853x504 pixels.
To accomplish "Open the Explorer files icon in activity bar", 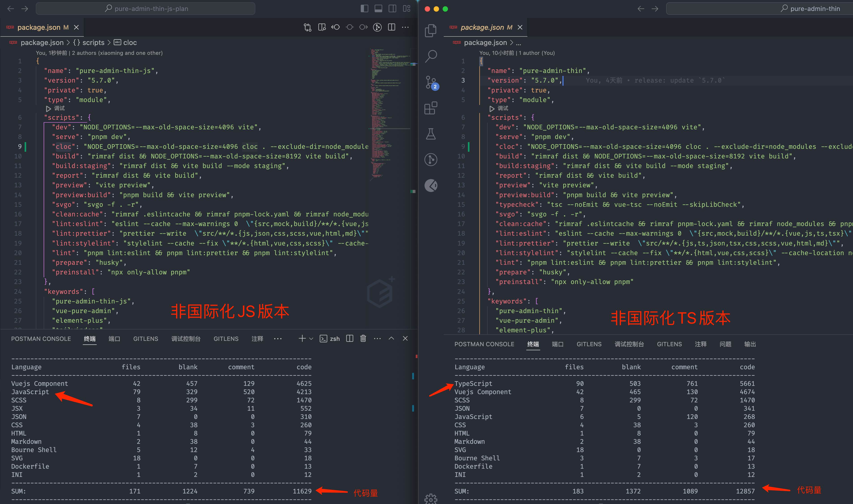I will [431, 31].
